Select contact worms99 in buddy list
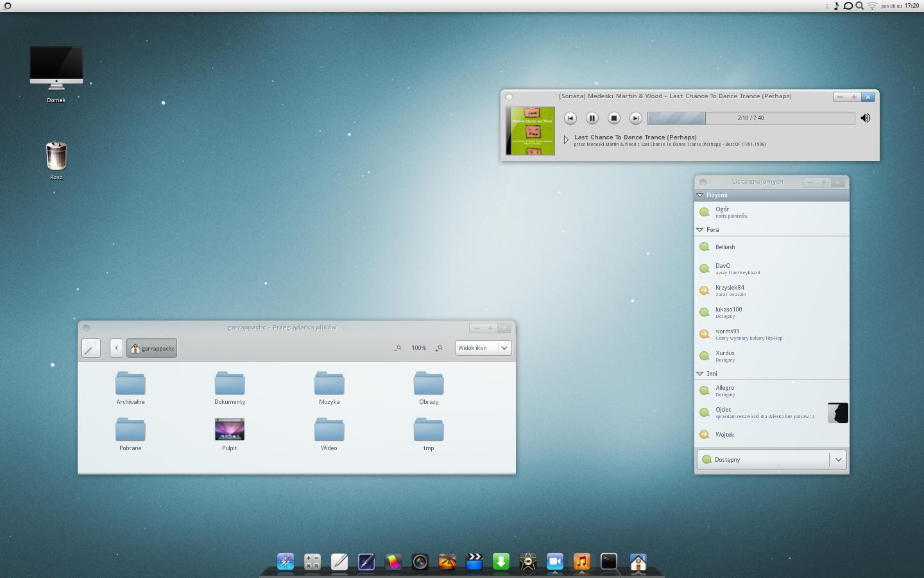 [772, 334]
